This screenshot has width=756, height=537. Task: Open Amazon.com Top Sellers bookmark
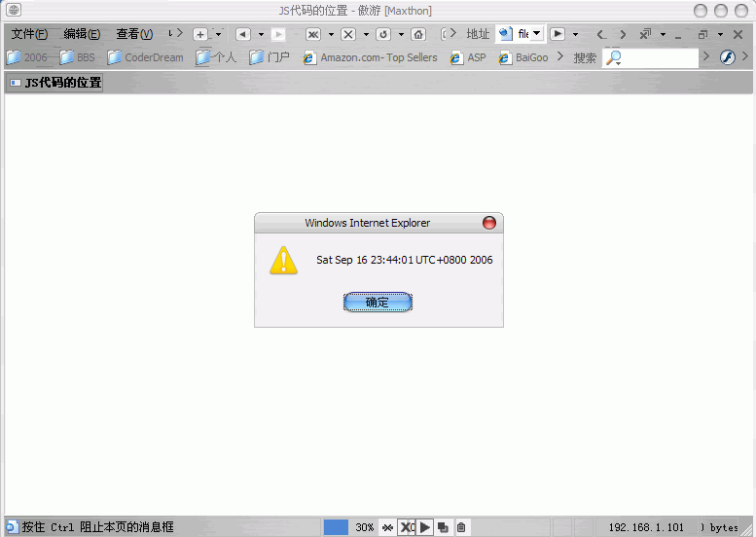(370, 57)
